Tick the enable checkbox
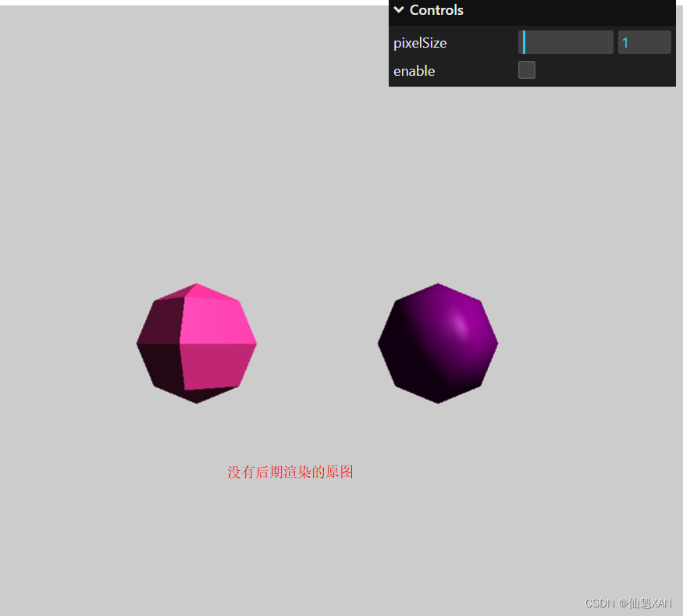The height and width of the screenshot is (616, 683). [x=527, y=70]
